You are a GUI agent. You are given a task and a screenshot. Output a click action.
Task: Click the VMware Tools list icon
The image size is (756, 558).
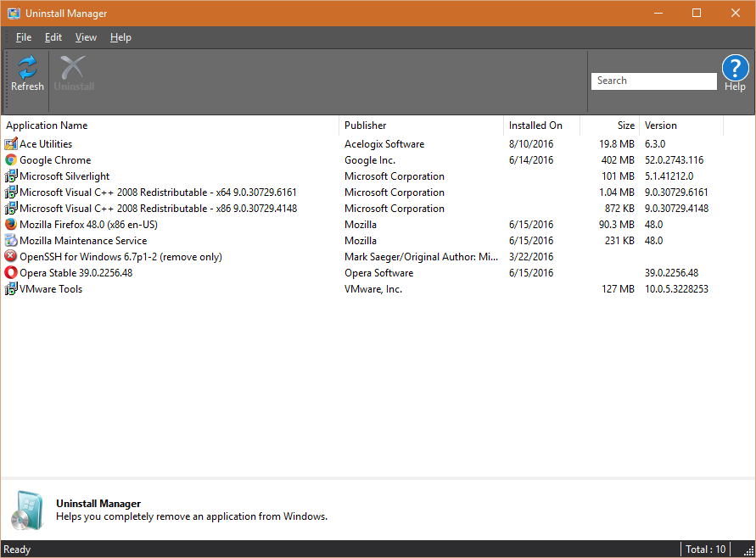(11, 288)
